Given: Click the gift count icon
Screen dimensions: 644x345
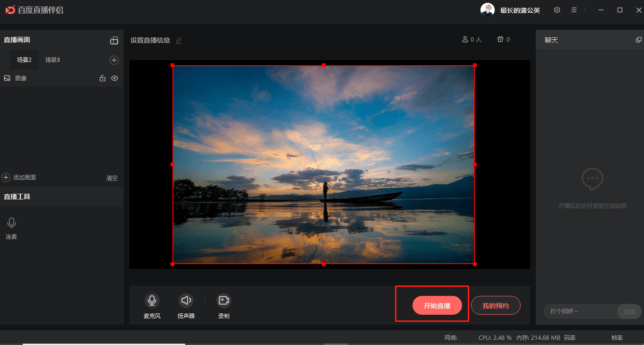Looking at the screenshot, I should (500, 40).
